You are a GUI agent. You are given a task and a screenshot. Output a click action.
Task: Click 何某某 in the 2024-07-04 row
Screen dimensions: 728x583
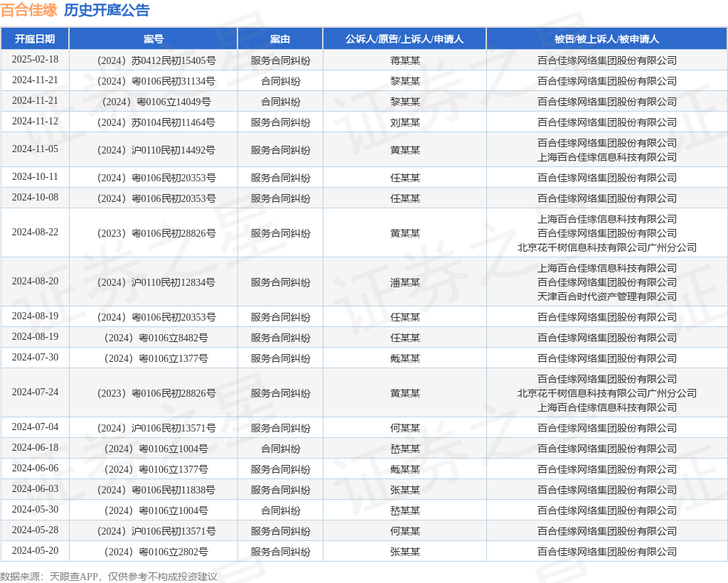click(x=405, y=428)
